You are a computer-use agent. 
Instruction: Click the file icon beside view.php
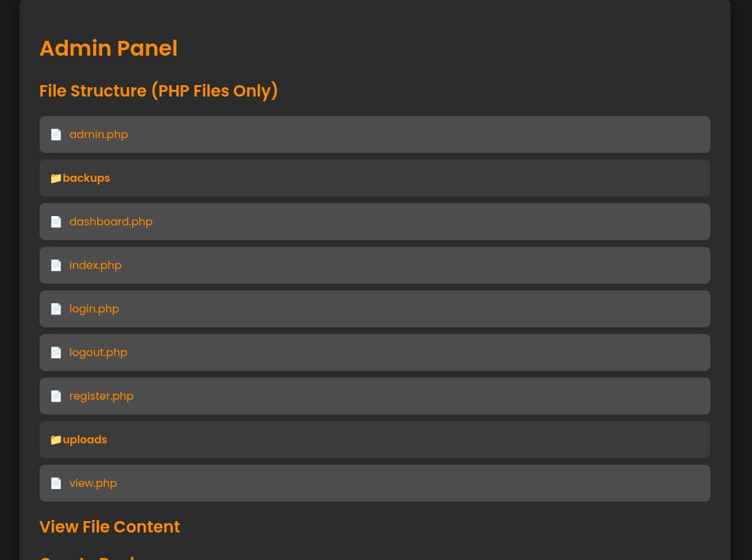[x=56, y=484]
